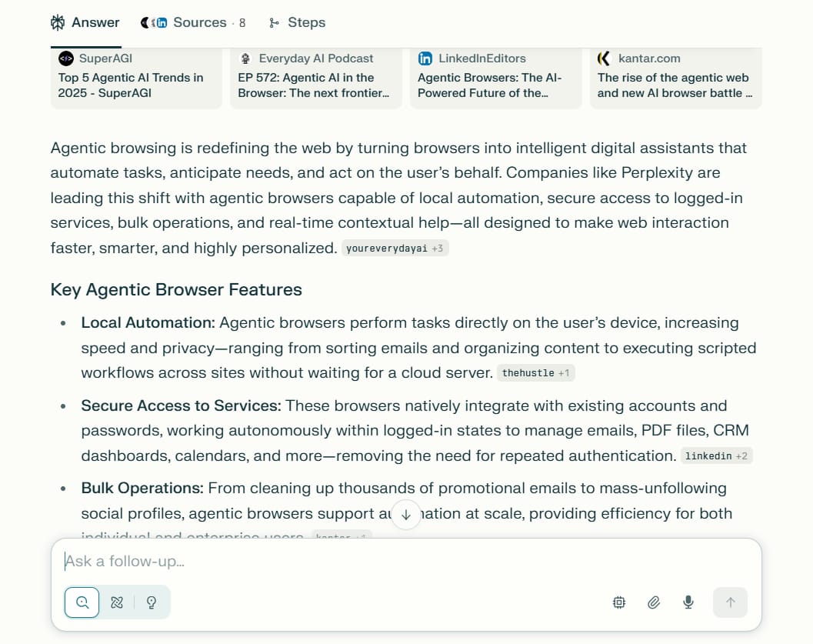Click the Everyday AI Podcast favicon

[246, 58]
